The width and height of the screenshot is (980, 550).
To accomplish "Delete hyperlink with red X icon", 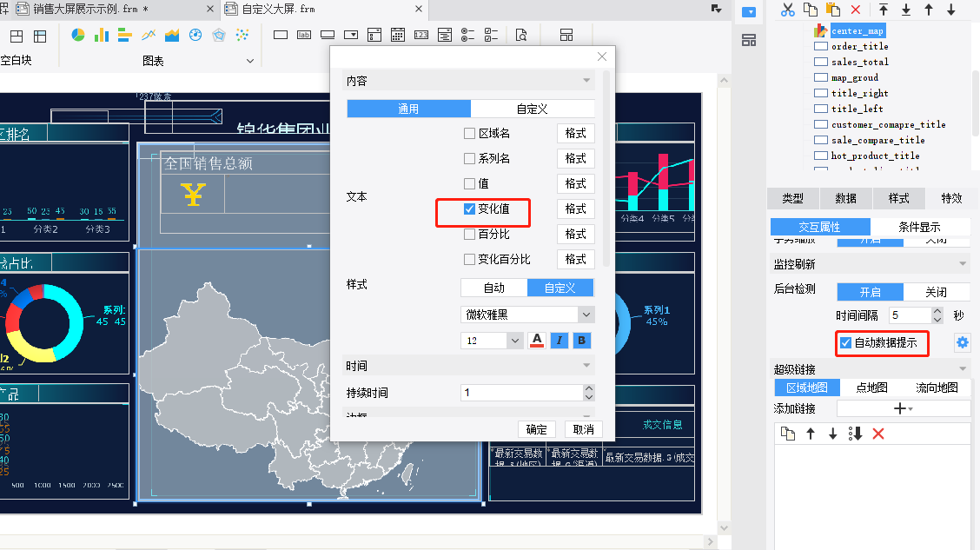I will pyautogui.click(x=878, y=434).
